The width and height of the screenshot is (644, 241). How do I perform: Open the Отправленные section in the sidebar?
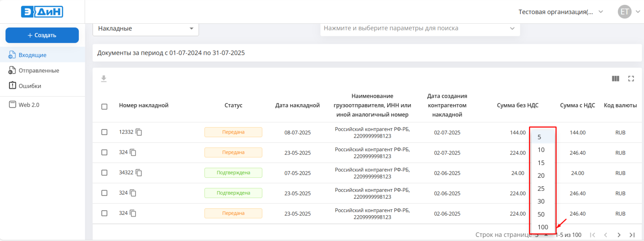tap(39, 70)
